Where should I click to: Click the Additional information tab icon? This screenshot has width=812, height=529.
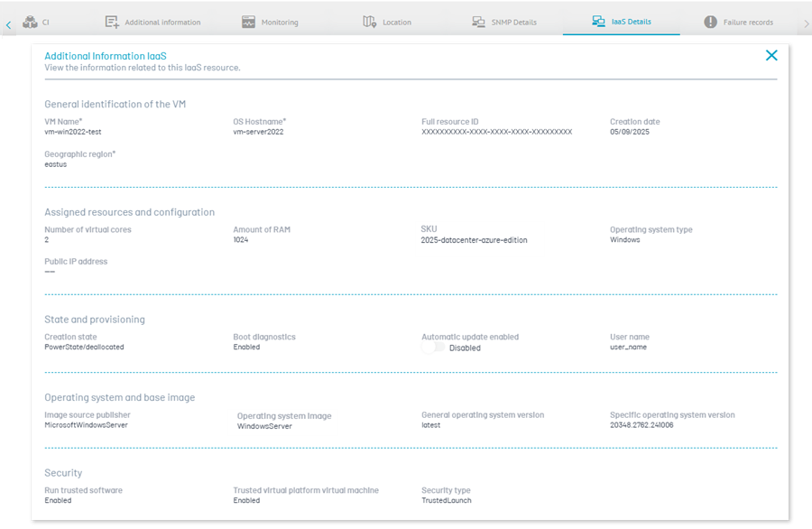point(112,22)
